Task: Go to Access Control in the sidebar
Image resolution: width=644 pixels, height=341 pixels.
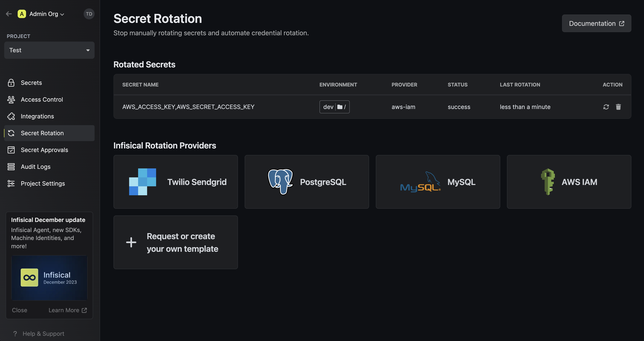Action: tap(49, 100)
